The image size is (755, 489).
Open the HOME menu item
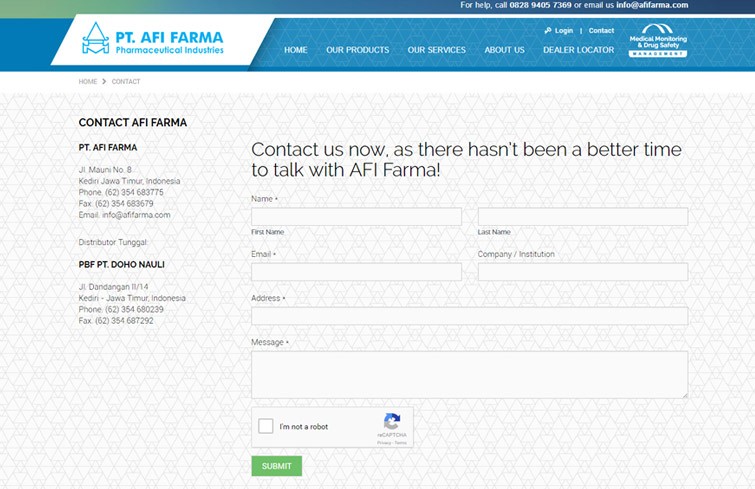(x=296, y=50)
